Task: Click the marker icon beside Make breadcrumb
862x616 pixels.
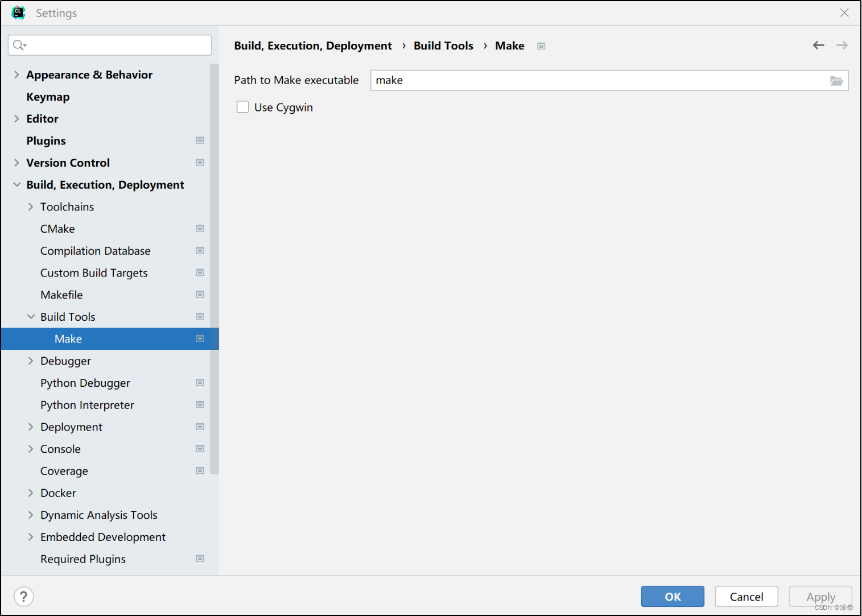Action: 541,46
